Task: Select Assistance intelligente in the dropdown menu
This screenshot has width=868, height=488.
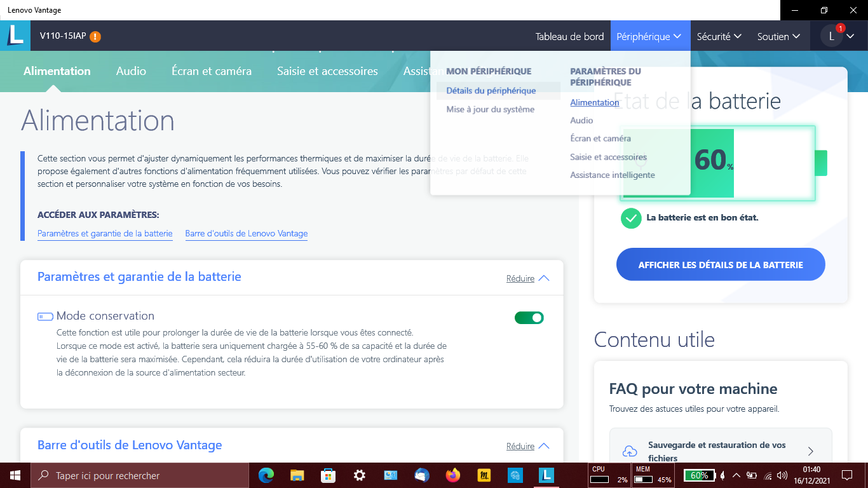Action: tap(613, 175)
